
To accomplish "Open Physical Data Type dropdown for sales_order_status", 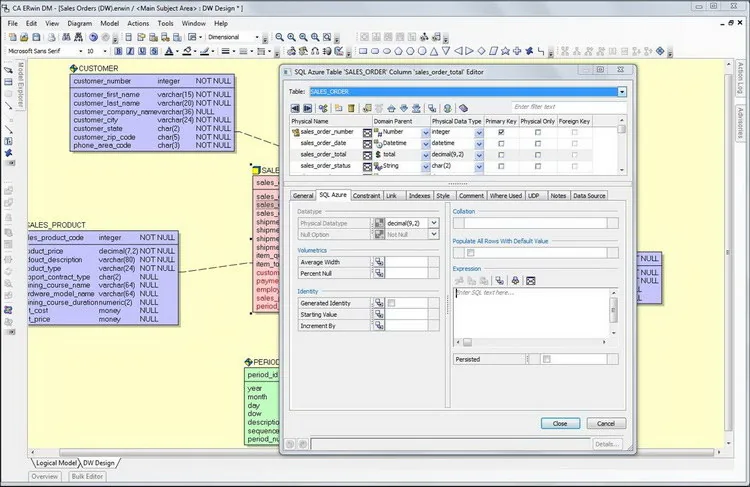I will (479, 167).
